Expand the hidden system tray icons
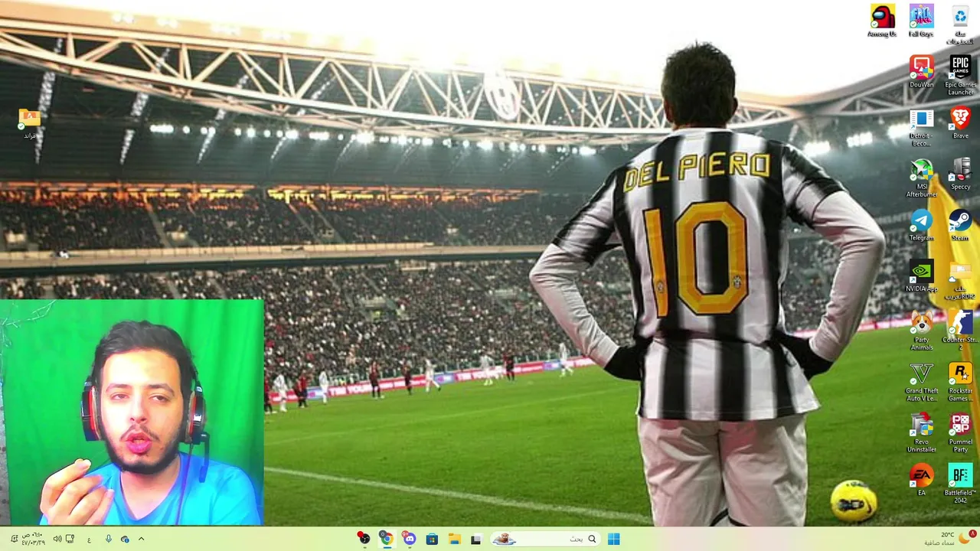The height and width of the screenshot is (551, 980). [x=141, y=539]
